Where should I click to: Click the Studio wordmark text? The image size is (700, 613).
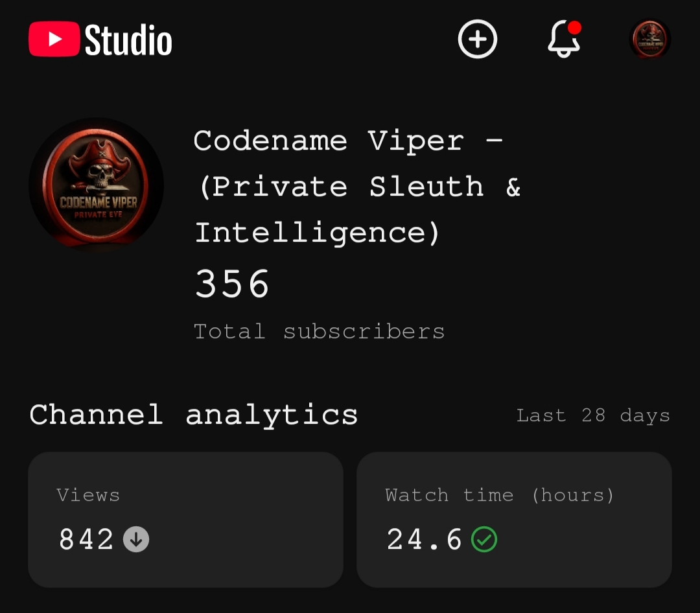(x=128, y=40)
